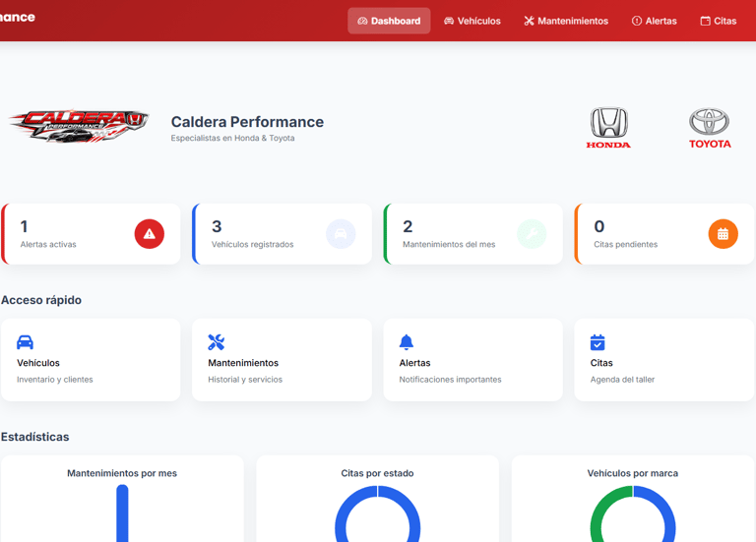The height and width of the screenshot is (542, 756).
Task: Click the 'Estadísticas' section heading
Action: click(35, 437)
